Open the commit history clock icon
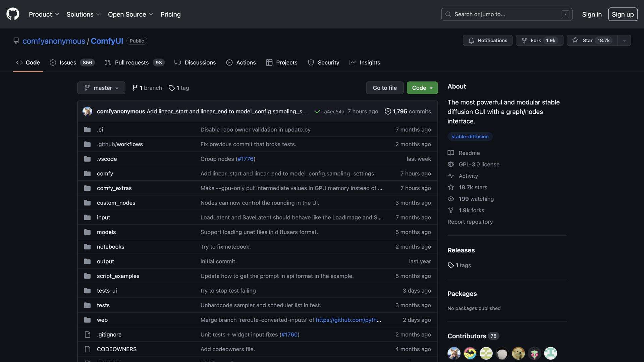Screen dimensions: 644x362 pos(388,111)
